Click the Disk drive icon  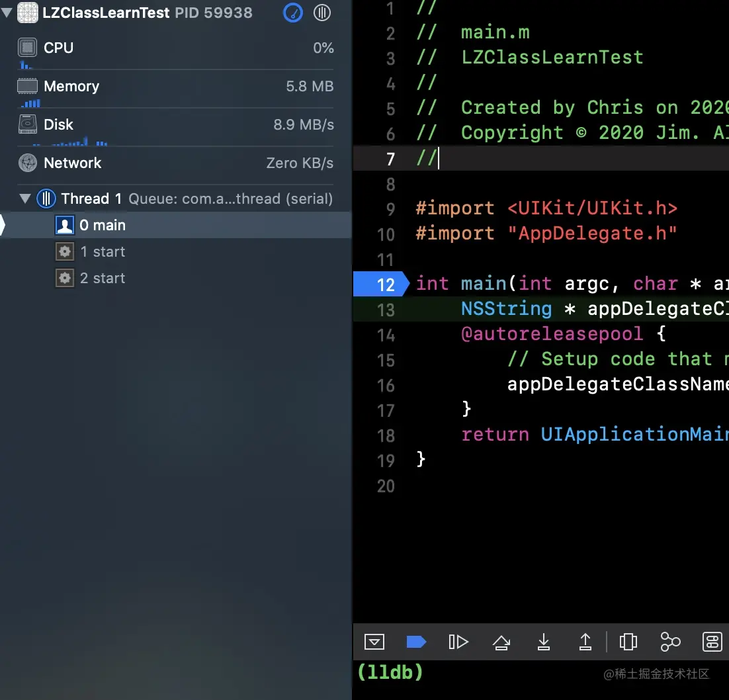click(x=27, y=124)
